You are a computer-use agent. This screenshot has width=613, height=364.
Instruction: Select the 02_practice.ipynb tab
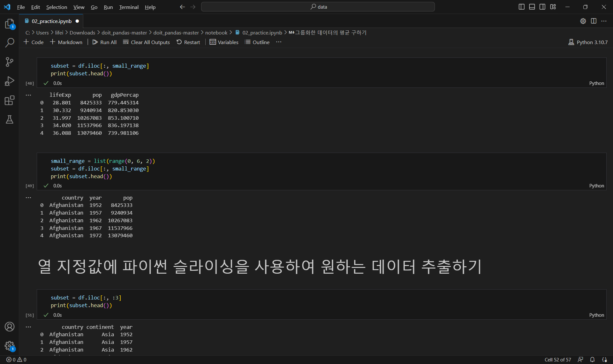point(51,21)
